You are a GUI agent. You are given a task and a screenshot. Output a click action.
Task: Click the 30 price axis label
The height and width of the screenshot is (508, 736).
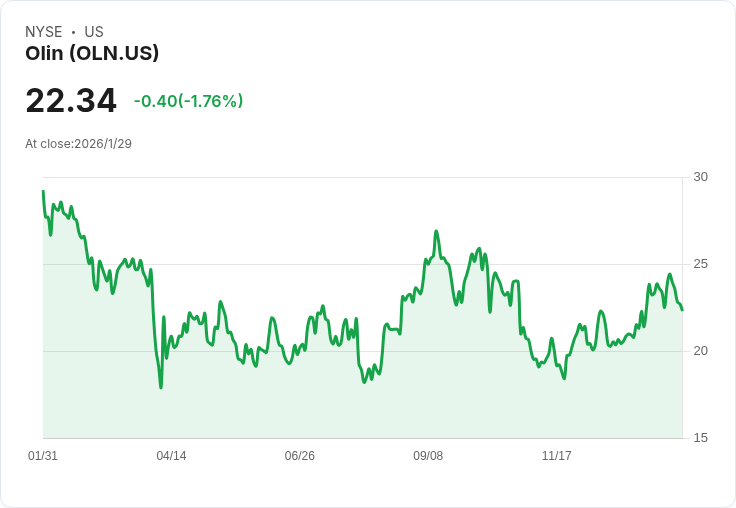click(x=701, y=177)
